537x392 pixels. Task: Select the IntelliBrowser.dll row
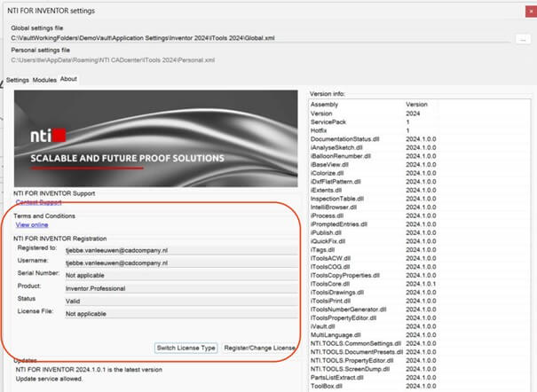click(x=420, y=208)
